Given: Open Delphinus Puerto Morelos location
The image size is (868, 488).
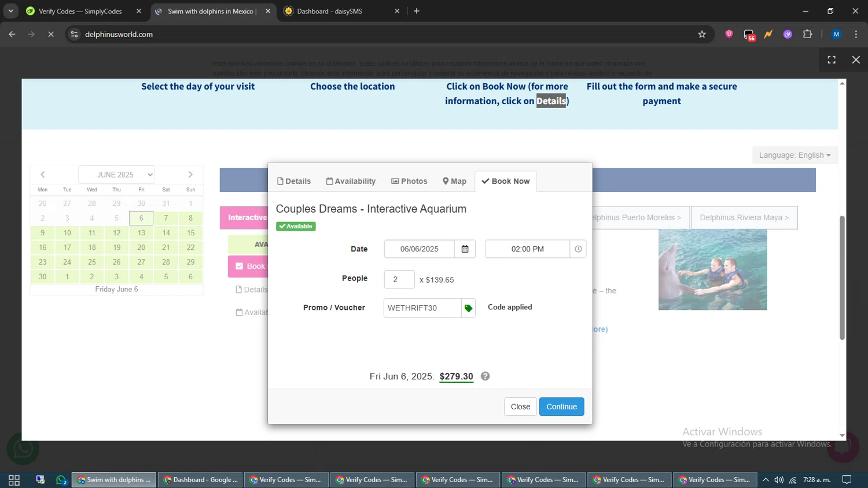Looking at the screenshot, I should point(641,217).
